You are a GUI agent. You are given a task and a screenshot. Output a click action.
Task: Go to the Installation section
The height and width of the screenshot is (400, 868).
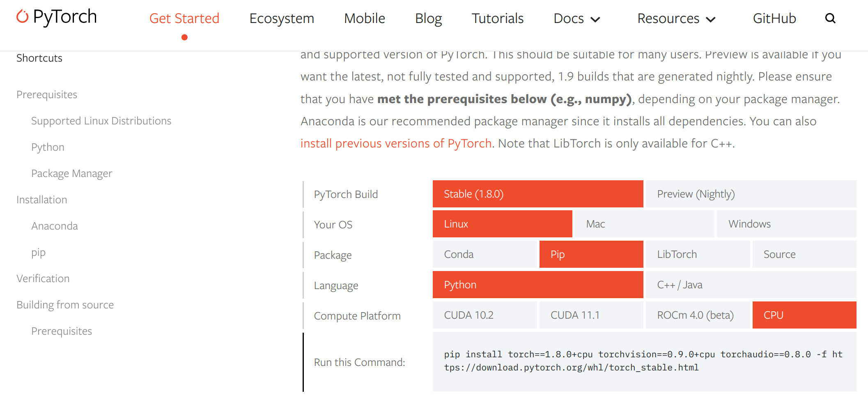point(41,200)
